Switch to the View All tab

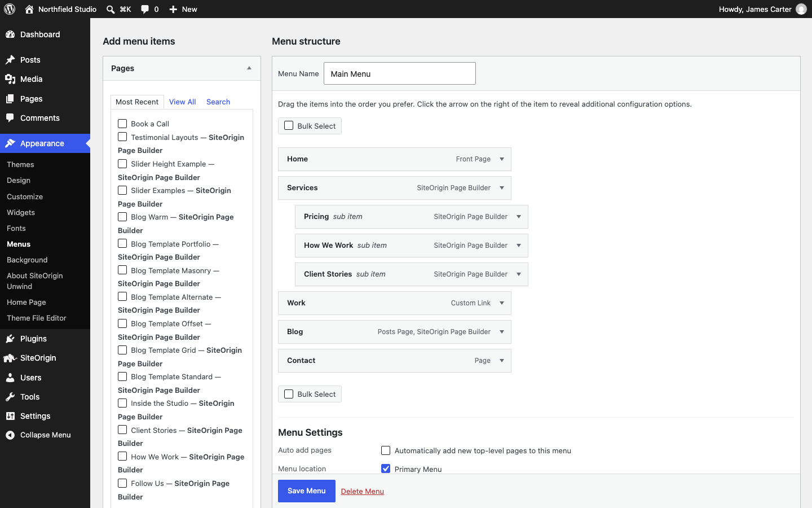(182, 102)
